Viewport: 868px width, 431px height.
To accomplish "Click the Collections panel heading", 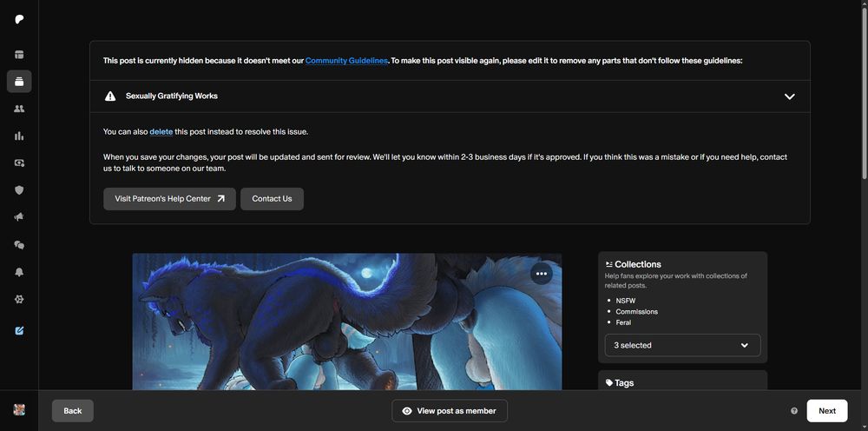I will [x=634, y=264].
